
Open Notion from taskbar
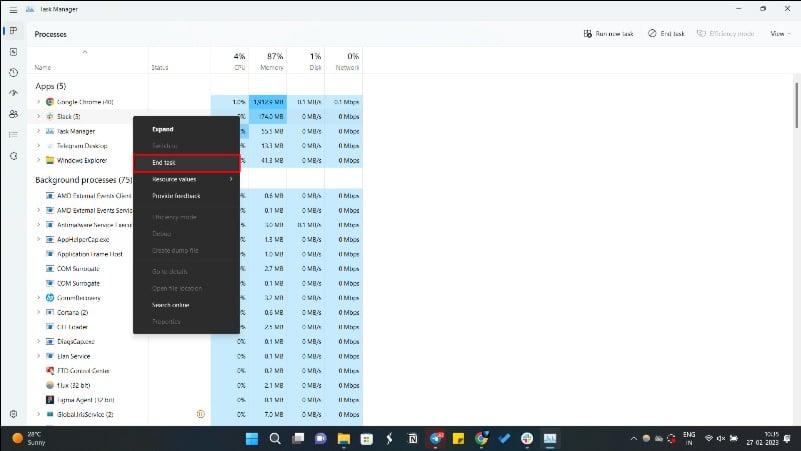point(412,438)
